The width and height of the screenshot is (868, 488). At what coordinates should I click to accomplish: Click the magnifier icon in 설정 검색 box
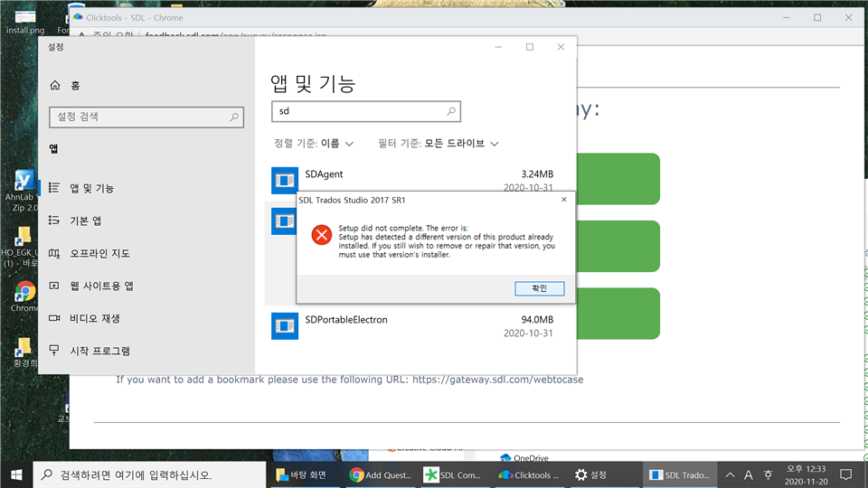(234, 117)
